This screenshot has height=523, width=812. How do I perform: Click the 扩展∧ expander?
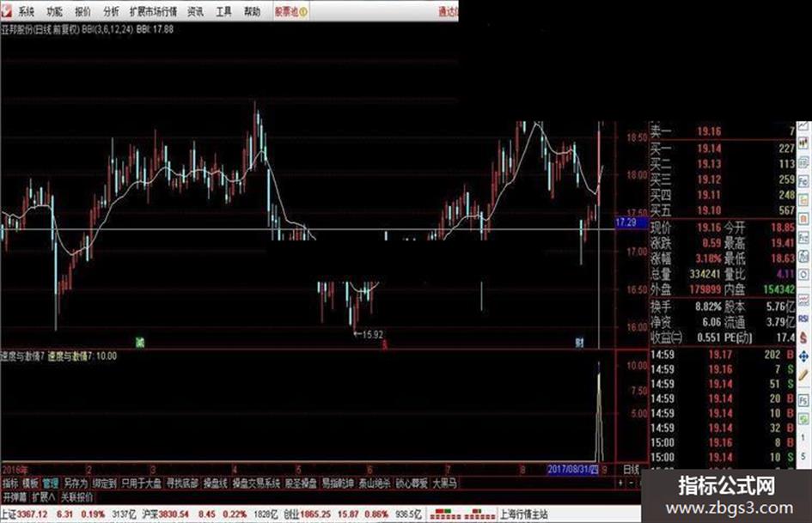click(x=44, y=497)
